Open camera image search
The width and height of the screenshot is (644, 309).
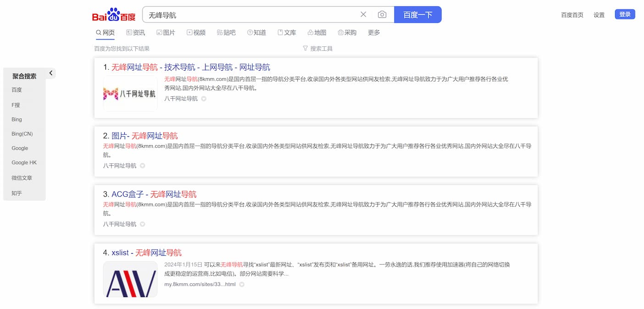click(382, 15)
